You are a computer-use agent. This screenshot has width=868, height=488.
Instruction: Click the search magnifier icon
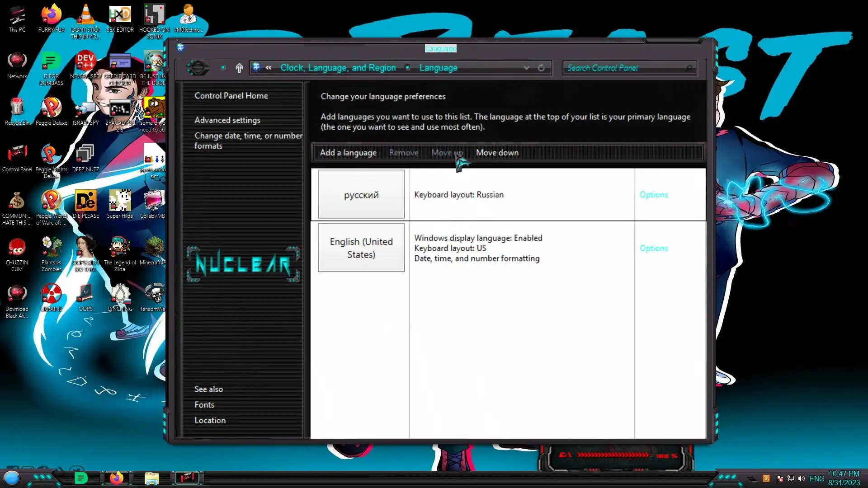coord(689,68)
